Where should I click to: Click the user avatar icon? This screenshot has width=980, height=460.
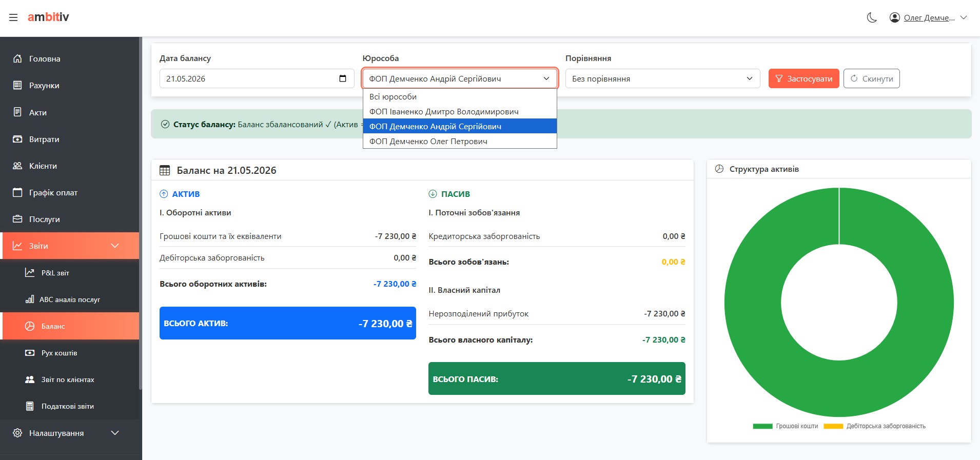point(894,17)
